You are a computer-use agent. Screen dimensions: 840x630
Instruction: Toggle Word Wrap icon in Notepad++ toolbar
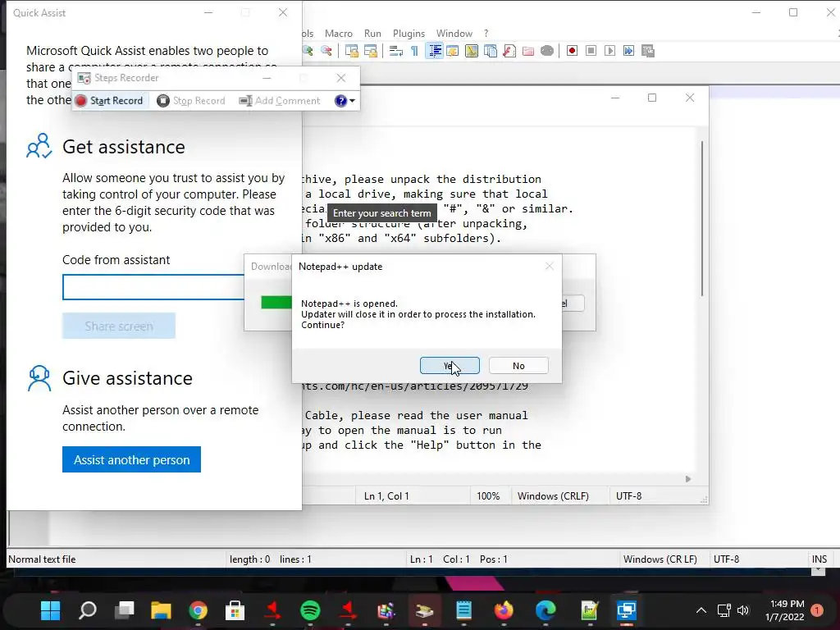(x=396, y=51)
